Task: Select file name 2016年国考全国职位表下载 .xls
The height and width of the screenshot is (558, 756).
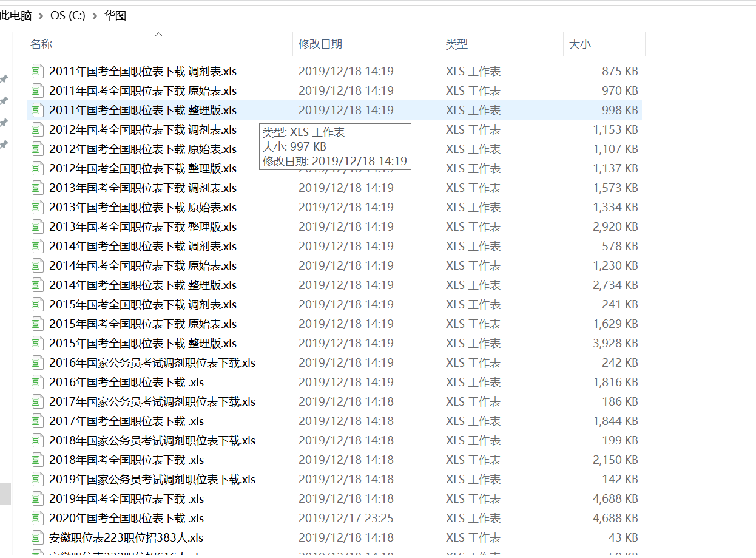Action: click(126, 382)
